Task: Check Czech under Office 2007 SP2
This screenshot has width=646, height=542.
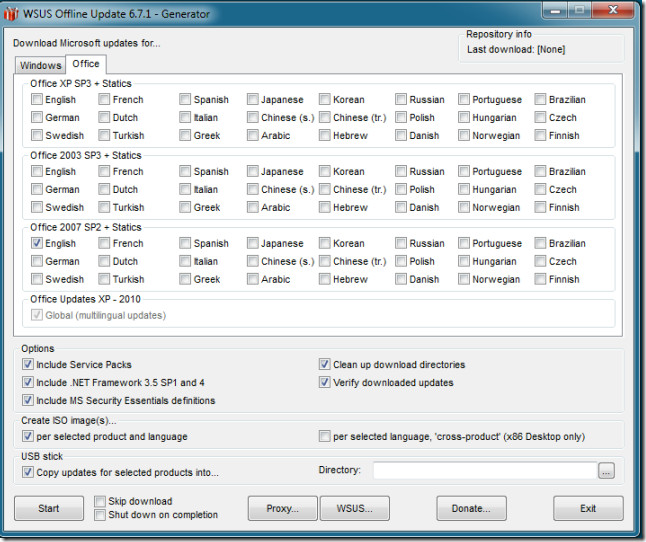Action: click(x=540, y=261)
